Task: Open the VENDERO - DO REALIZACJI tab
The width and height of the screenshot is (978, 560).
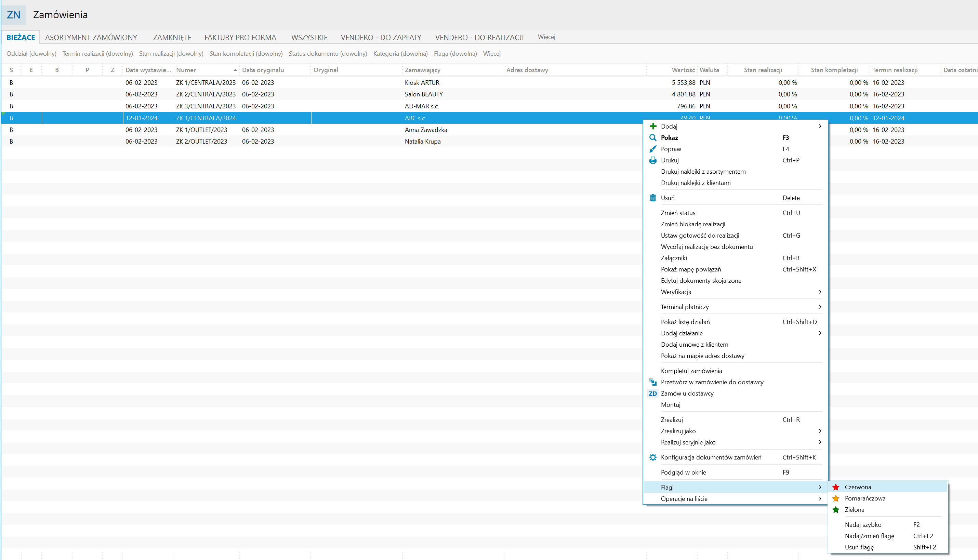Action: (479, 37)
